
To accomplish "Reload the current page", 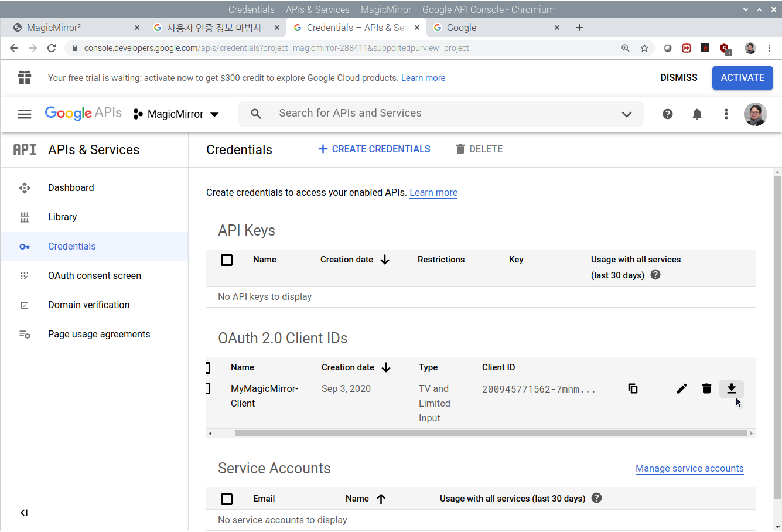I will tap(52, 48).
